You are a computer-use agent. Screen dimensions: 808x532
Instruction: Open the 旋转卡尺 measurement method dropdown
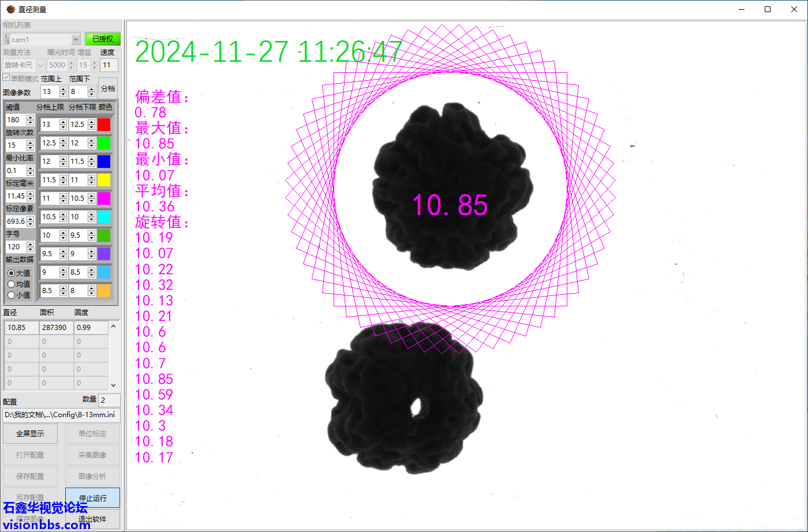pyautogui.click(x=40, y=65)
